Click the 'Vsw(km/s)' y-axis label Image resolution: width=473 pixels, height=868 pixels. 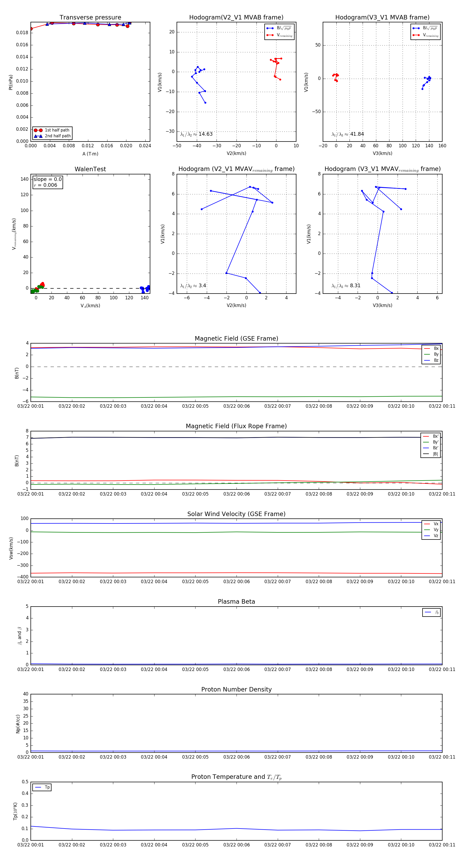[x=11, y=548]
